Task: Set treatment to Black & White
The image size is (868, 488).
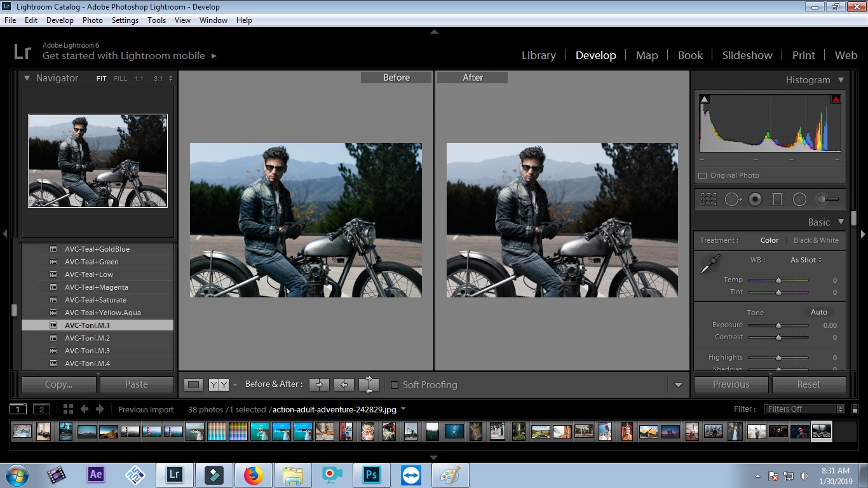Action: (816, 240)
